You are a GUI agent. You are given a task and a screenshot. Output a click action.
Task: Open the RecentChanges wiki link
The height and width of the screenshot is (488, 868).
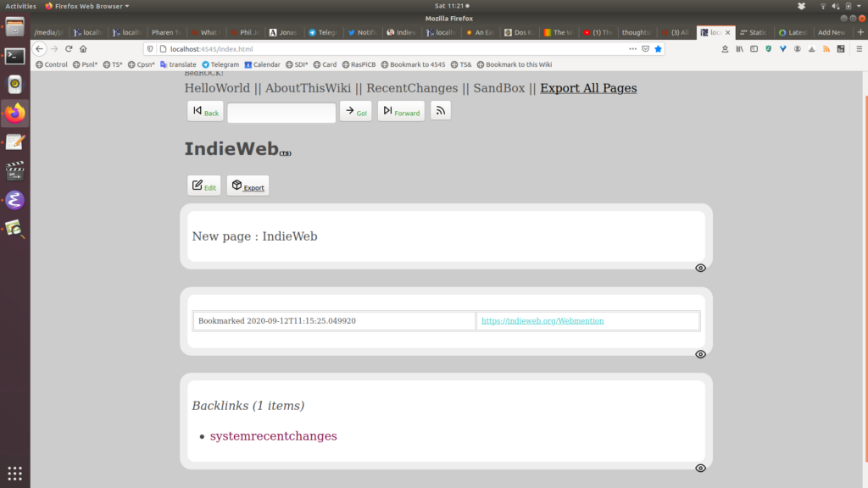click(x=413, y=88)
